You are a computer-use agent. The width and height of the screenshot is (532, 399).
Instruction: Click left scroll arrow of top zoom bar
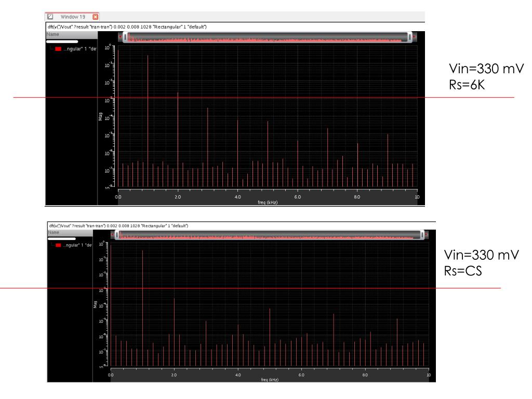click(120, 37)
